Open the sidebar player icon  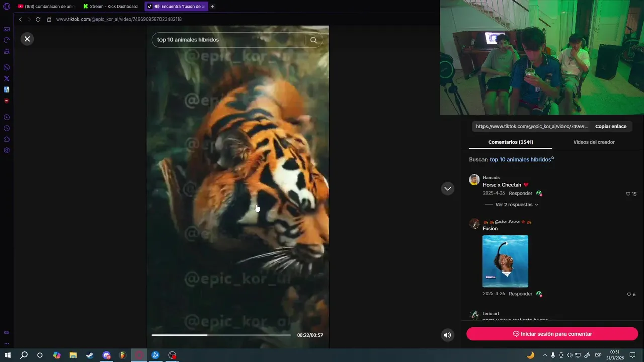[x=7, y=117]
